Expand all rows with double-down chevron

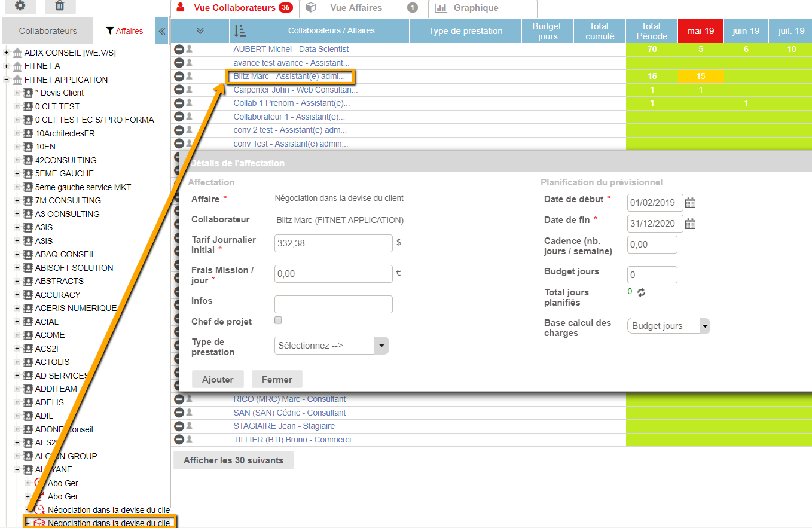[200, 31]
